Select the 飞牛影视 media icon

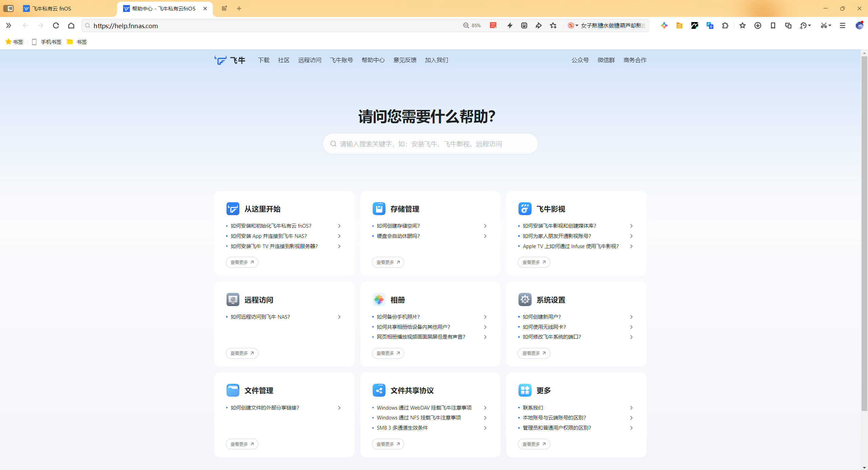pos(525,209)
